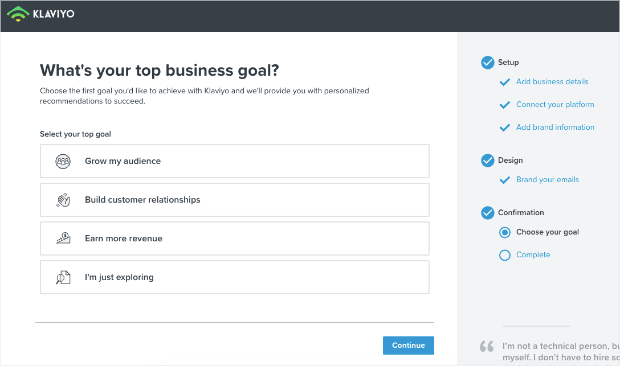The width and height of the screenshot is (620, 366).
Task: Click the Design step checkmark circle
Action: (x=488, y=160)
